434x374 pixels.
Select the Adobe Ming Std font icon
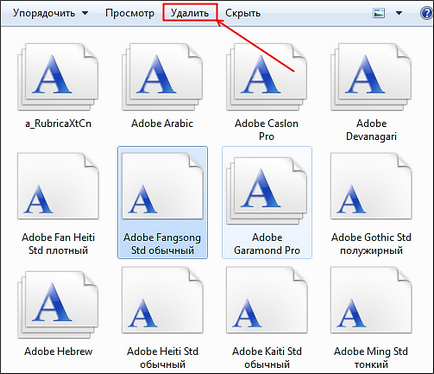[371, 300]
